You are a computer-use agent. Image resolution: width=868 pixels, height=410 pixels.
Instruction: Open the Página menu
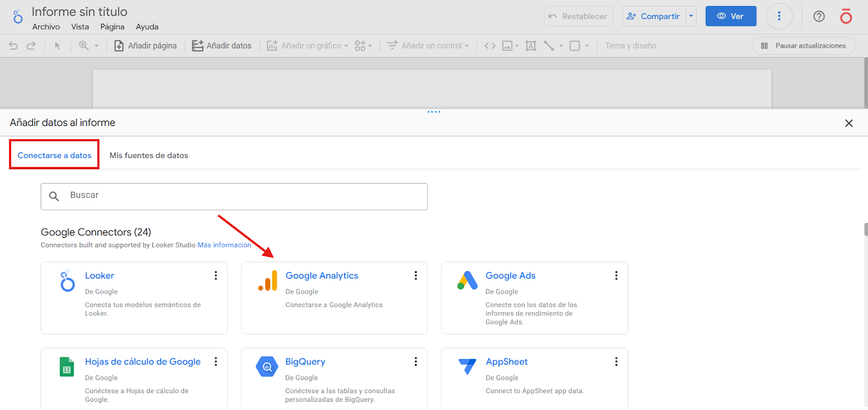(x=112, y=27)
